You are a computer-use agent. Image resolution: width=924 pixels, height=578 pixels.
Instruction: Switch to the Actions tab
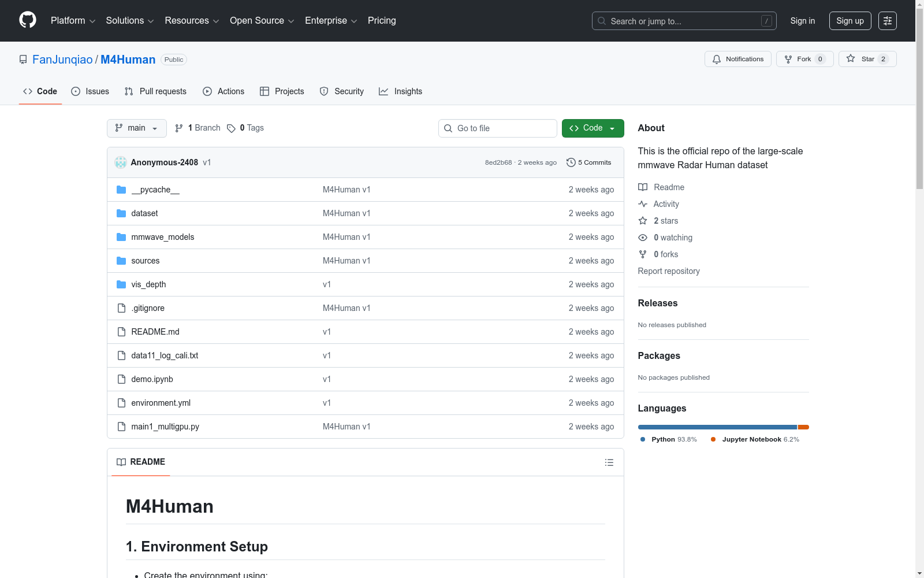(223, 91)
